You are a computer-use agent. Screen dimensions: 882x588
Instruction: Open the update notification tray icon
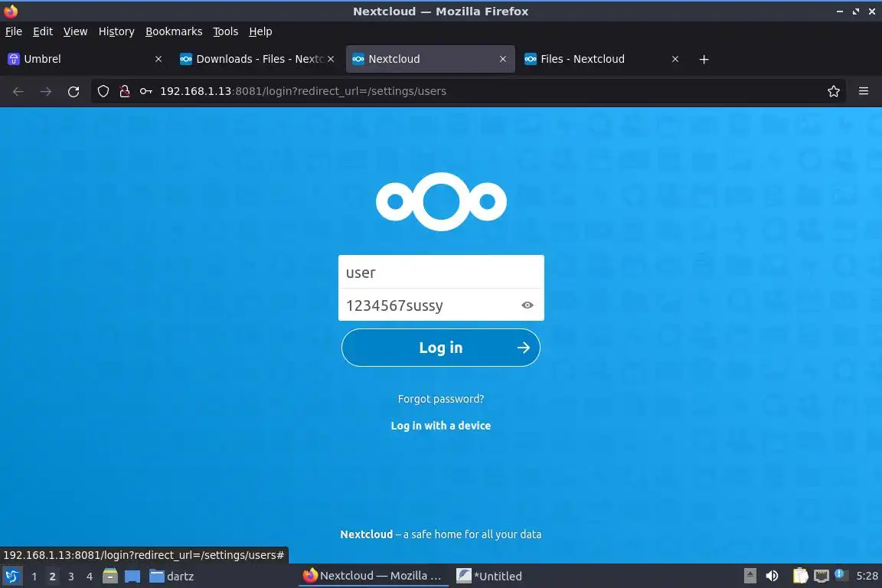[840, 575]
